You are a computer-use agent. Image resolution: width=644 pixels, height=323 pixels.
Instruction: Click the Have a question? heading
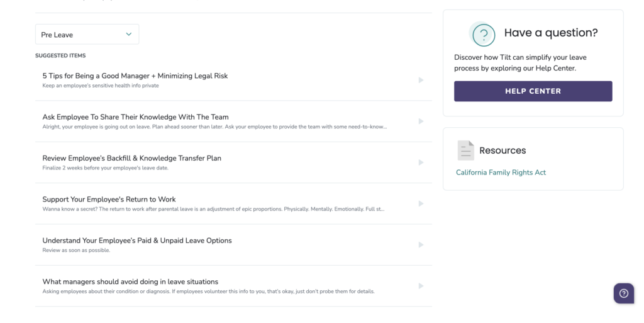point(551,33)
